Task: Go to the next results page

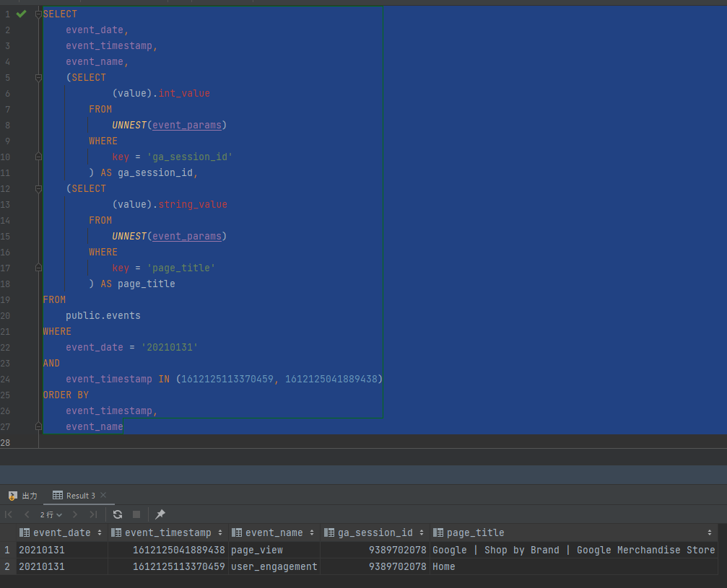Action: (75, 514)
